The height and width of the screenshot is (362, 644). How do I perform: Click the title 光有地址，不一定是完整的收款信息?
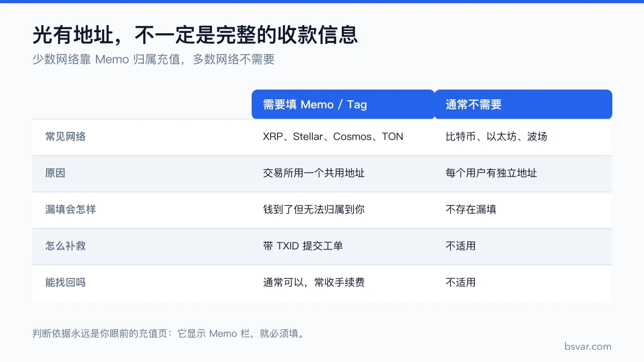(195, 35)
